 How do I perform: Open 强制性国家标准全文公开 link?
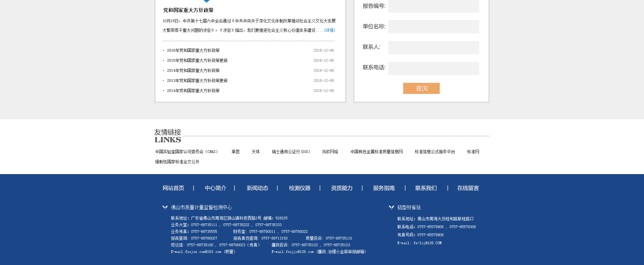coord(177,162)
